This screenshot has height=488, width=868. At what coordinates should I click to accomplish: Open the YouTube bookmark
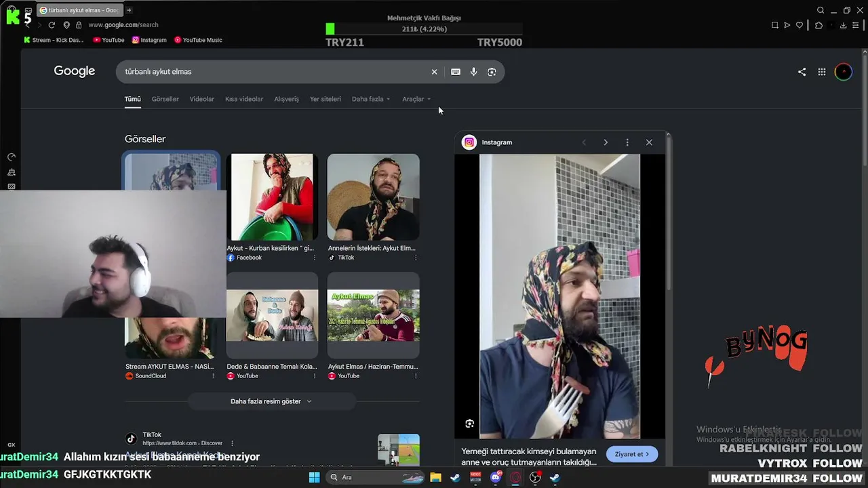108,40
